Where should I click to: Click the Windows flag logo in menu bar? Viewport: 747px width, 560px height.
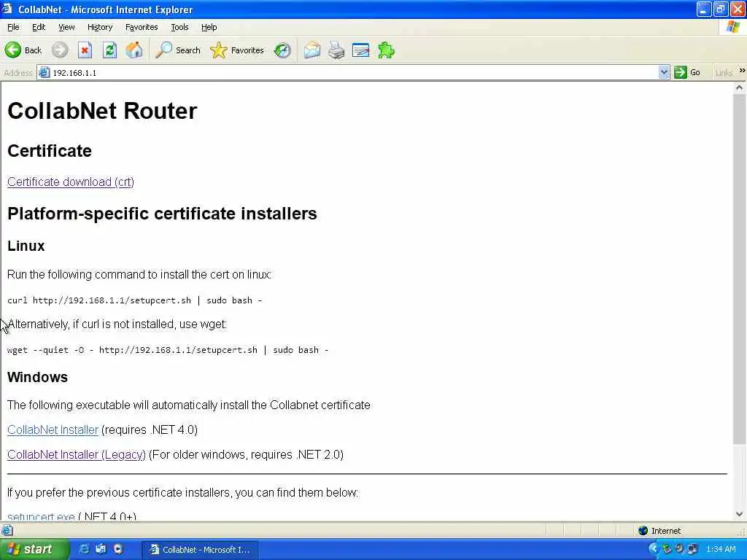tap(732, 27)
